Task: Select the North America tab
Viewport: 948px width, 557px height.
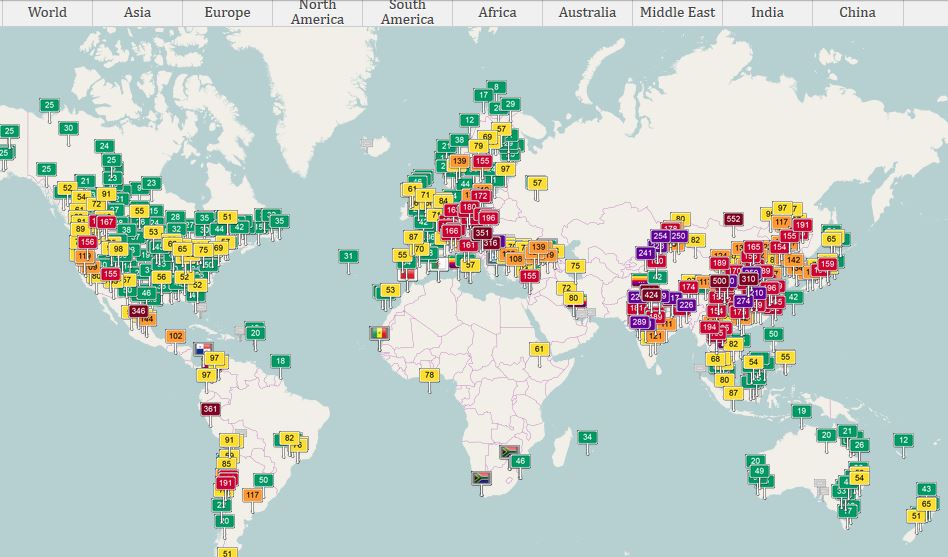Action: pyautogui.click(x=317, y=13)
